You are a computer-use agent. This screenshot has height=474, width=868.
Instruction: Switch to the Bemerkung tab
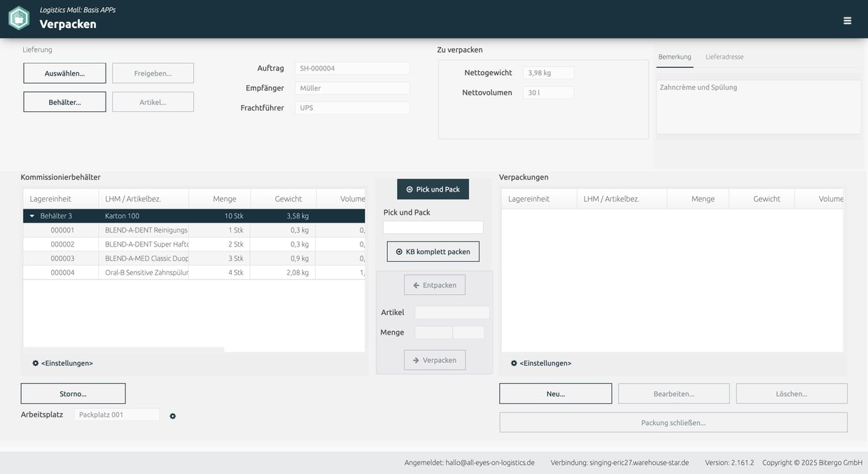pyautogui.click(x=675, y=57)
